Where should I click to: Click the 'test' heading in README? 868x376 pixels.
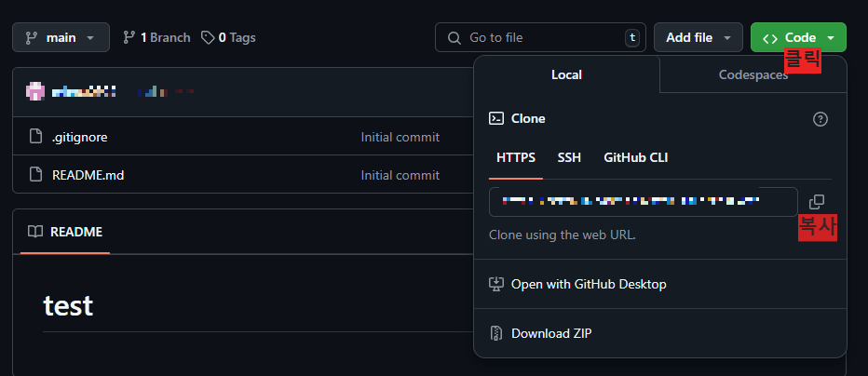pos(68,305)
